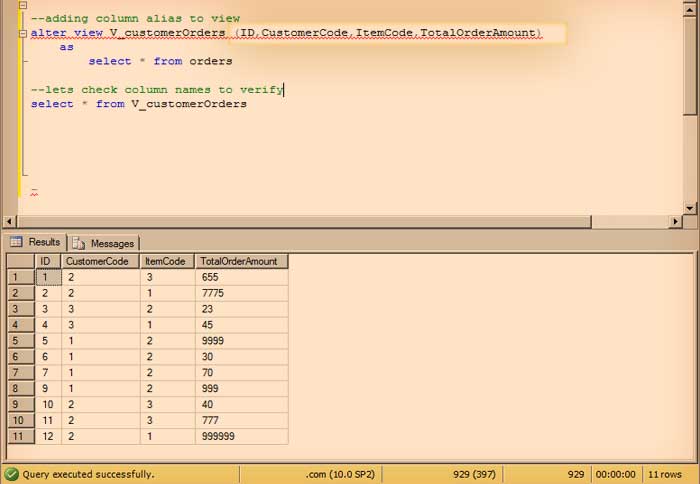Click the '929 (397)' status entry
The image size is (700, 484).
point(474,475)
